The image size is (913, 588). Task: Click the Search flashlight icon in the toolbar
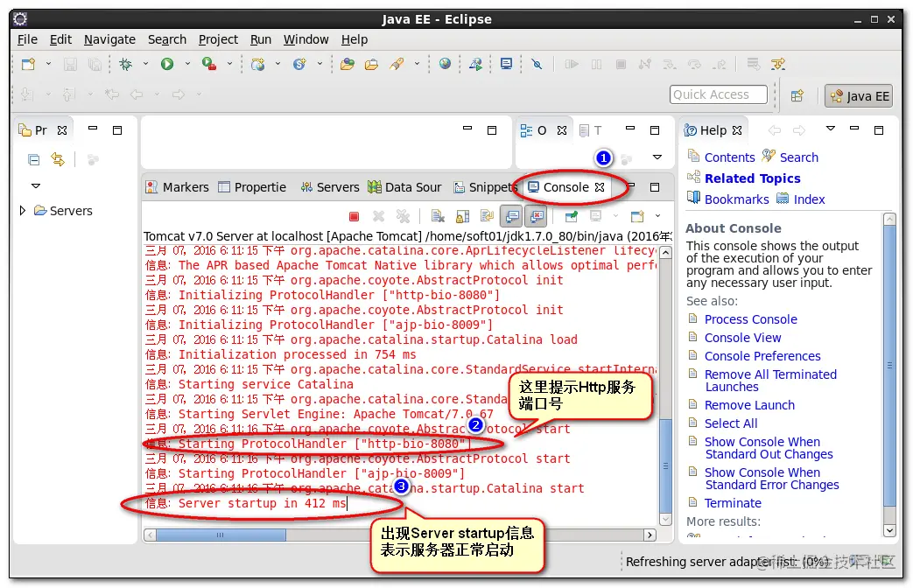[397, 64]
